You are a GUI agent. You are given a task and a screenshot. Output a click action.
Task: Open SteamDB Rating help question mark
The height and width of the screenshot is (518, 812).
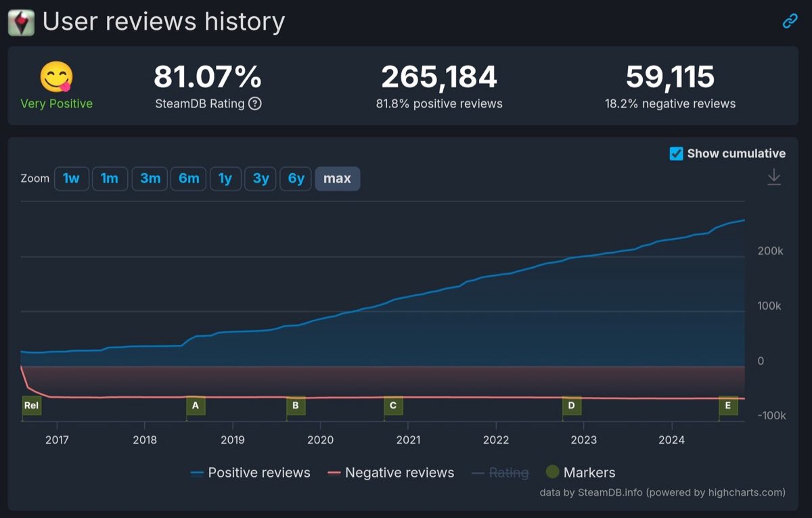[255, 103]
